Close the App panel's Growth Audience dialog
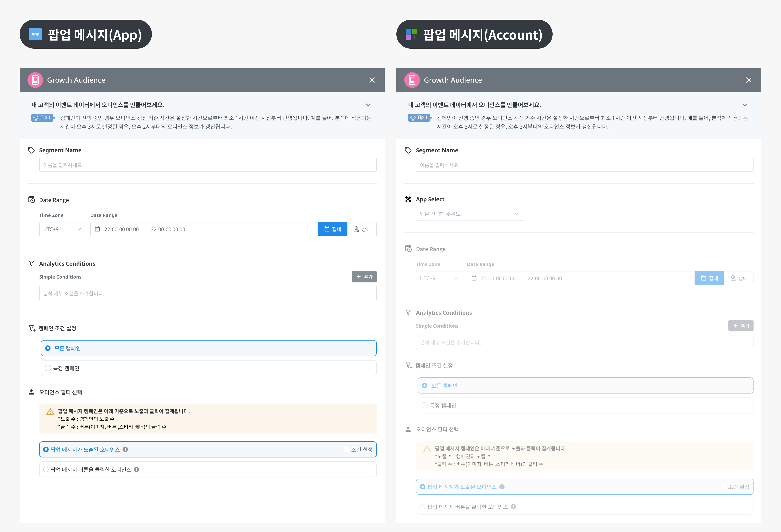781x532 pixels. (372, 80)
